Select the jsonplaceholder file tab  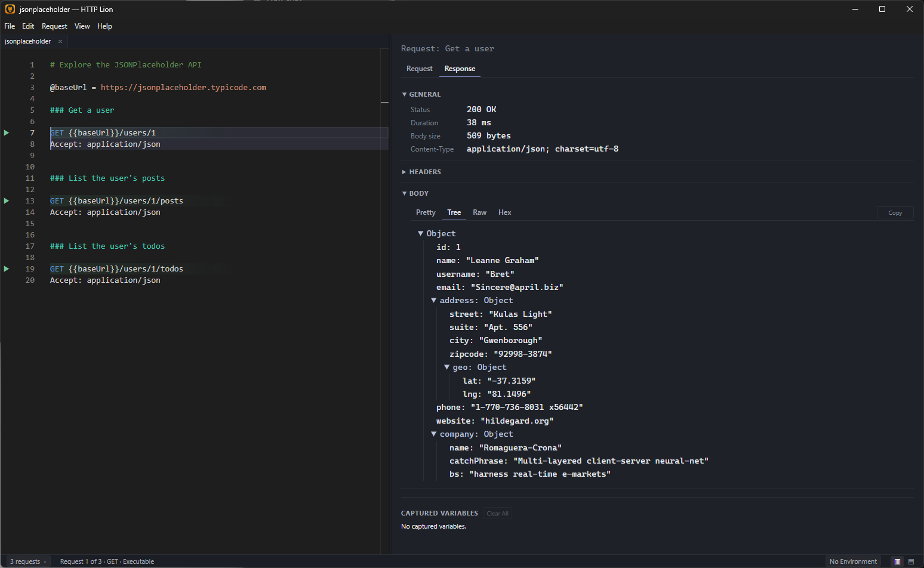point(27,41)
